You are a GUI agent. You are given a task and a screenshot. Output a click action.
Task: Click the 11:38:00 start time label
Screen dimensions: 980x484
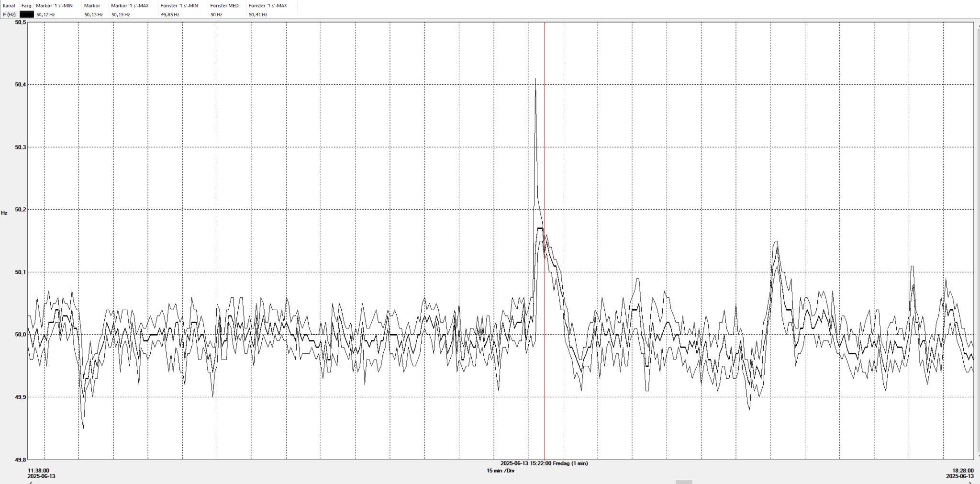tap(38, 471)
